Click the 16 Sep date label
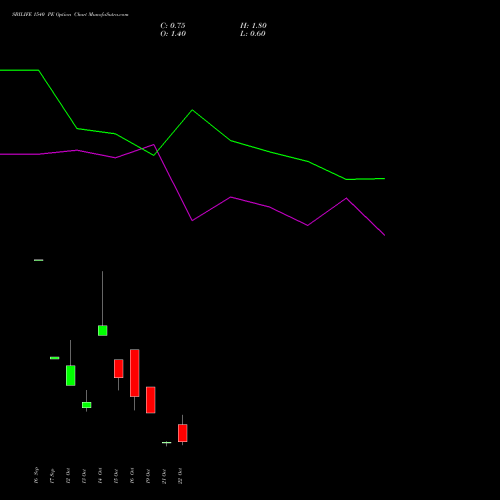Screen dimensions: 500x500 pyautogui.click(x=36, y=475)
